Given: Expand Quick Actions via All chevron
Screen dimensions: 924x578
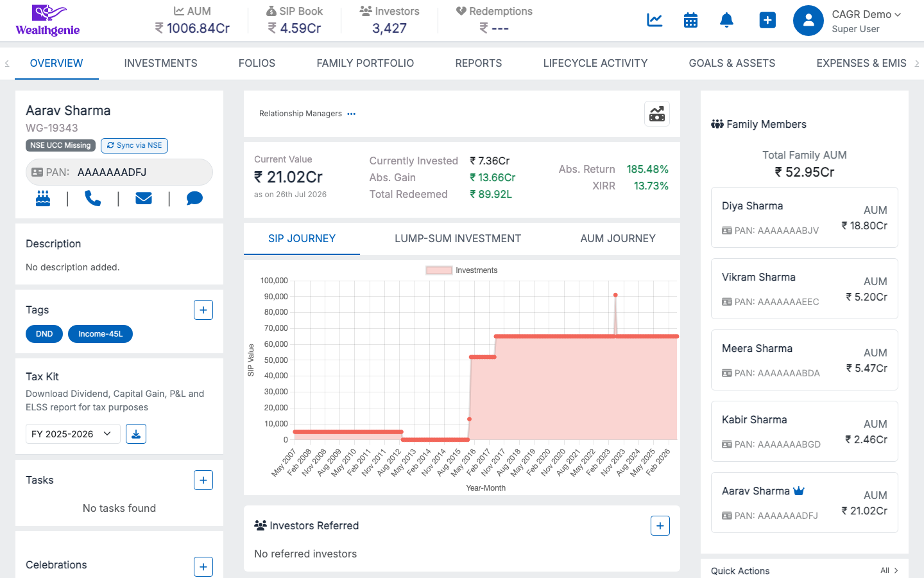Looking at the screenshot, I should point(889,570).
